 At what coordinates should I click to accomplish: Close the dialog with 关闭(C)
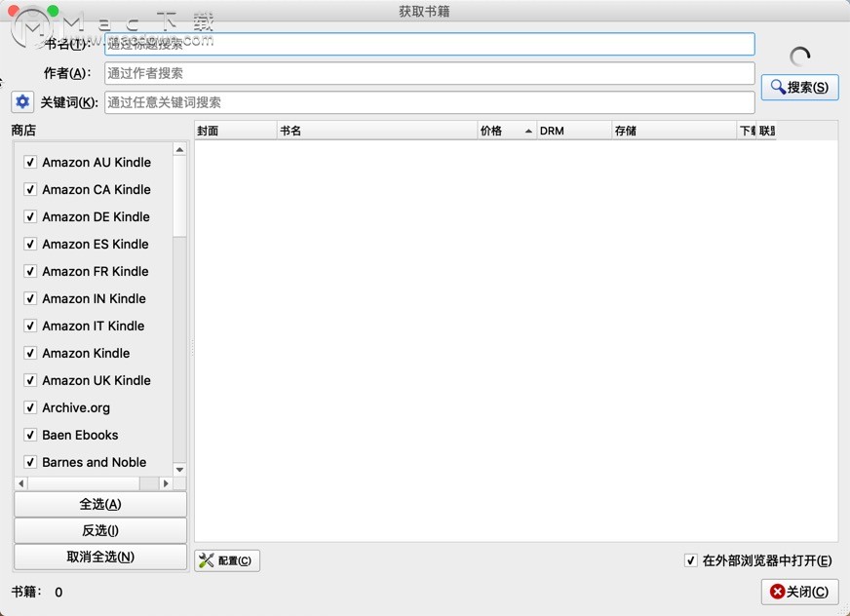point(799,592)
